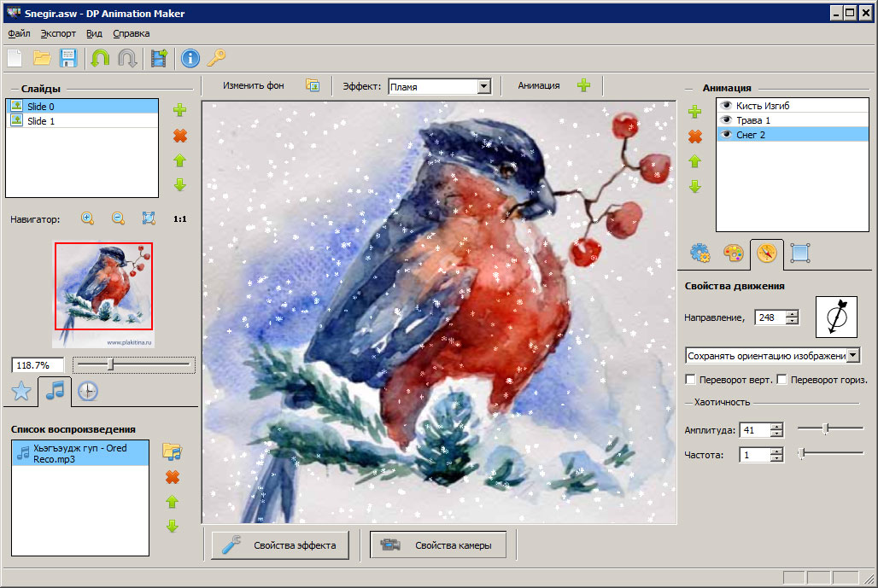Undo the last action with the green arrow
This screenshot has height=588, width=878.
point(100,58)
